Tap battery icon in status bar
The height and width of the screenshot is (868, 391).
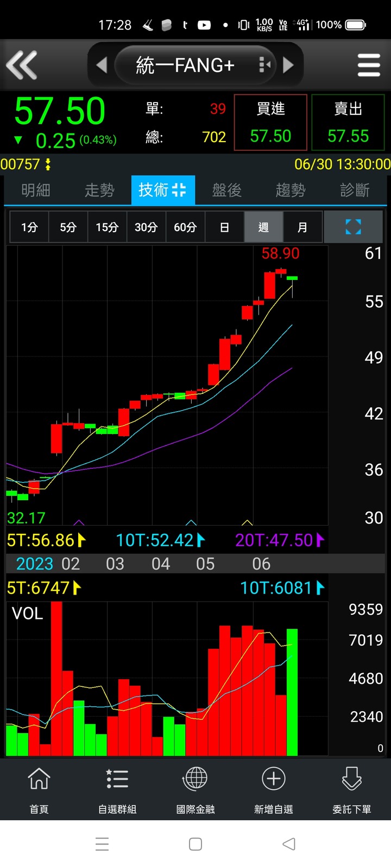[356, 25]
